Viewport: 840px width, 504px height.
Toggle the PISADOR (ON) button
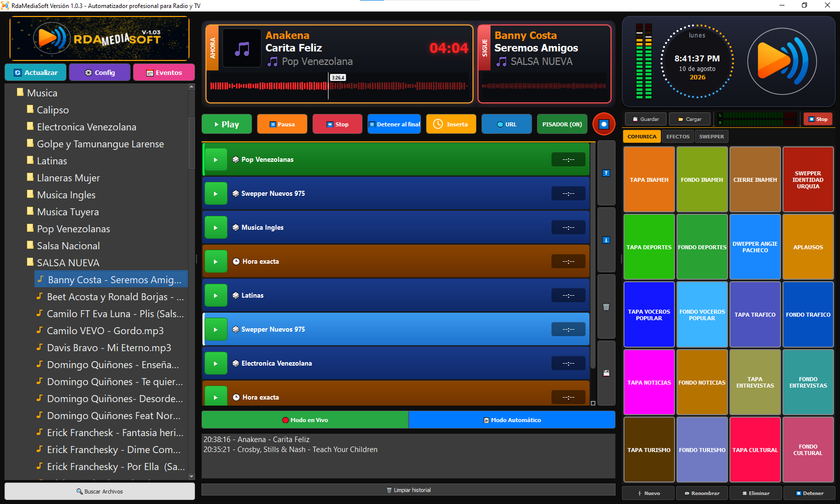(x=562, y=124)
